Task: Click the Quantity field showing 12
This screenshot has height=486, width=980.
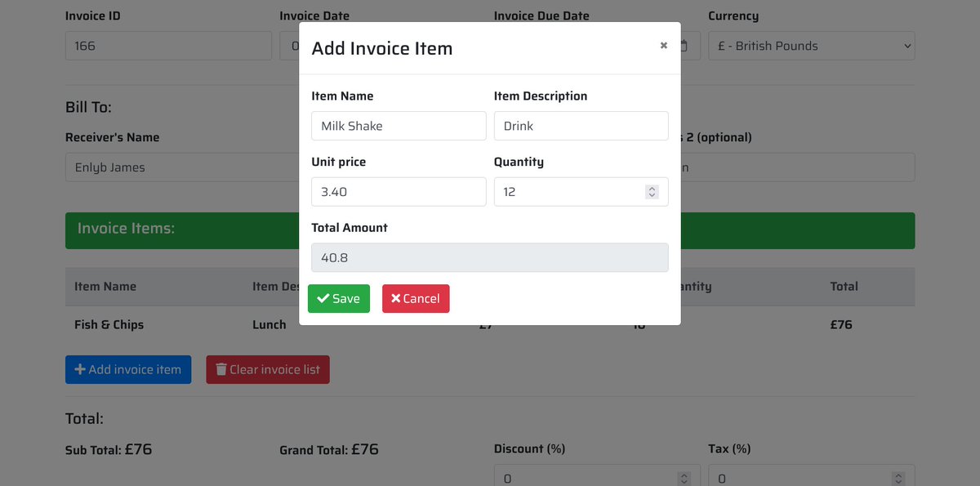Action: point(581,192)
